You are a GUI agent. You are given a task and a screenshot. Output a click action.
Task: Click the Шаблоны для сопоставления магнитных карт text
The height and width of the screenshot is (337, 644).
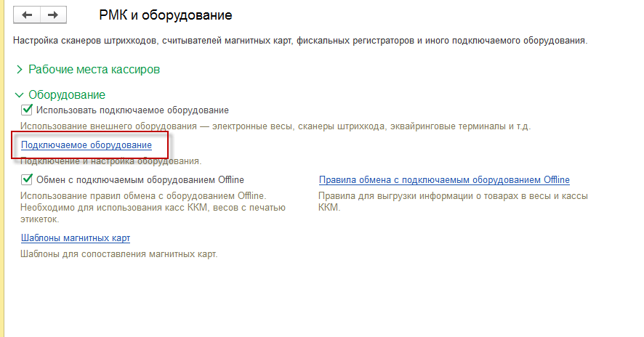[118, 254]
